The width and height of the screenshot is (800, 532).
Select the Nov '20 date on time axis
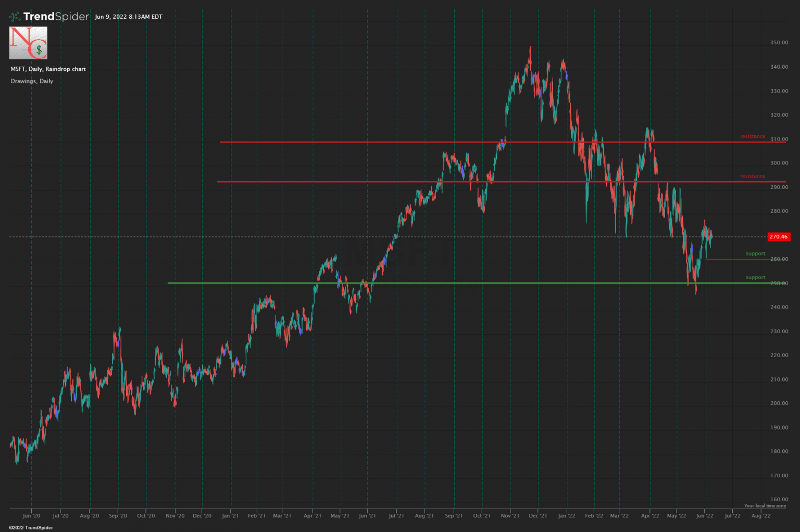click(x=175, y=516)
